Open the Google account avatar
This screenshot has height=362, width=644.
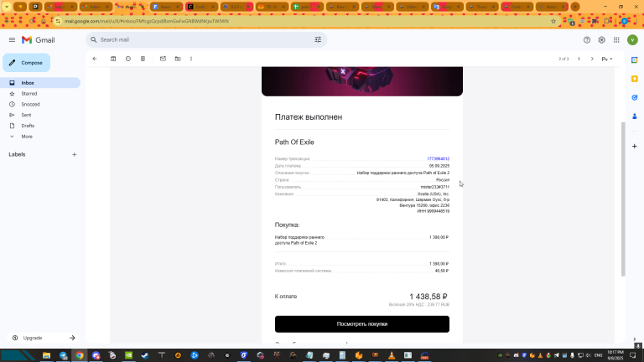coord(632,40)
